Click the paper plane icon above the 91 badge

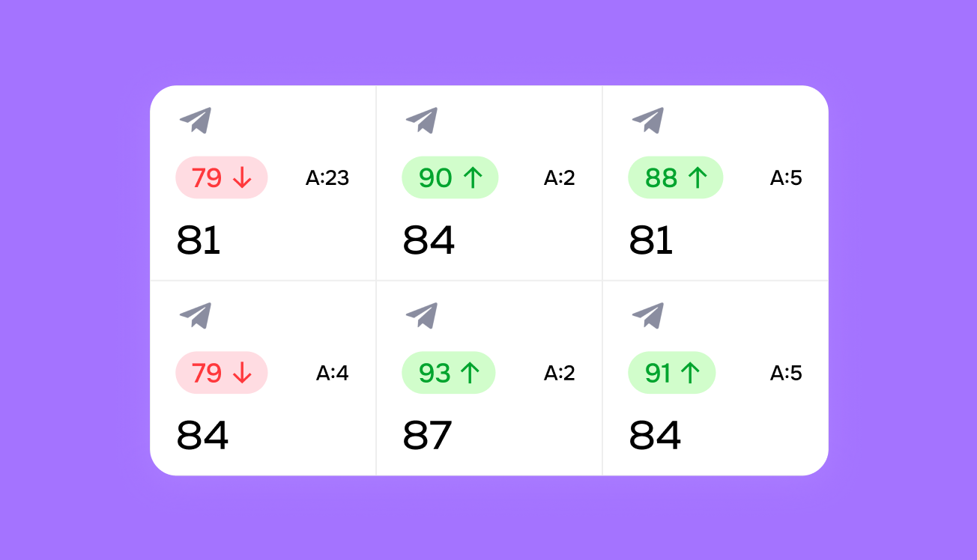(648, 315)
